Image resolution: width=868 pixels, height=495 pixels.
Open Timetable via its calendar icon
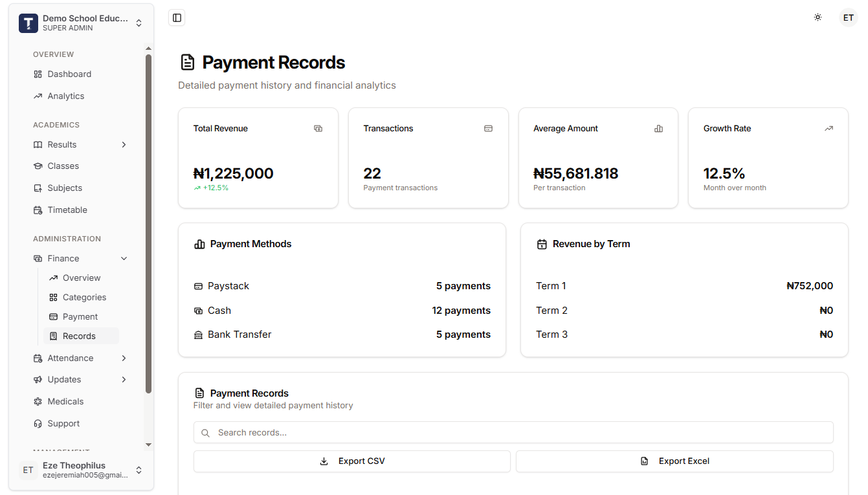pos(38,210)
